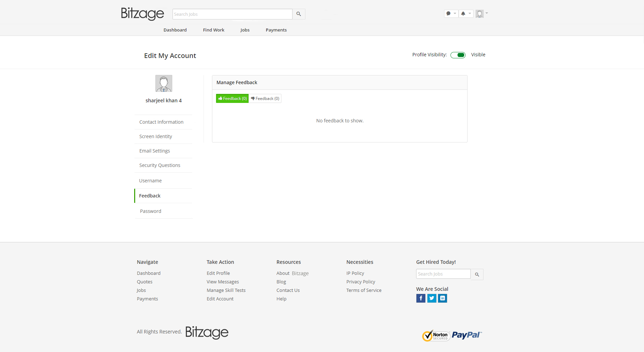Click the header search magnifier button
Viewport: 644px width, 352px height.
299,14
